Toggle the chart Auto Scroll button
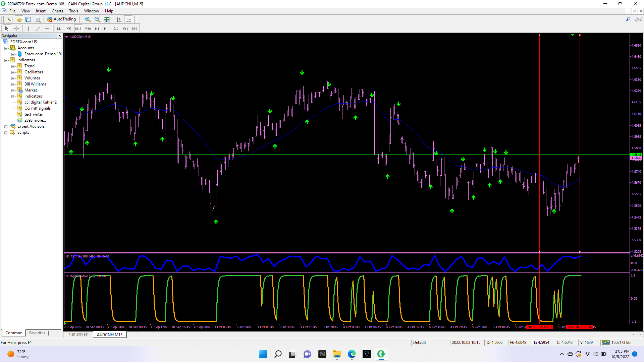 (119, 19)
